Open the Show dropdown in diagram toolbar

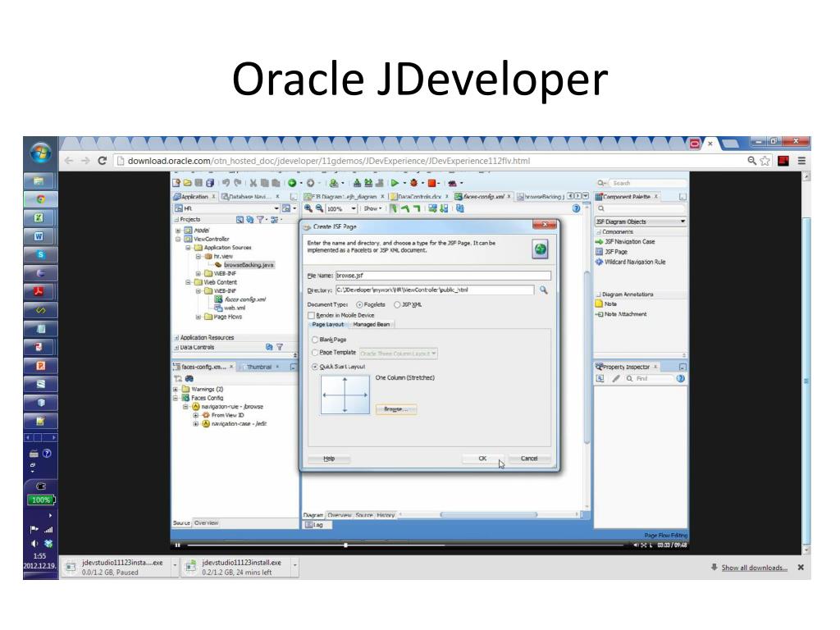pos(372,208)
